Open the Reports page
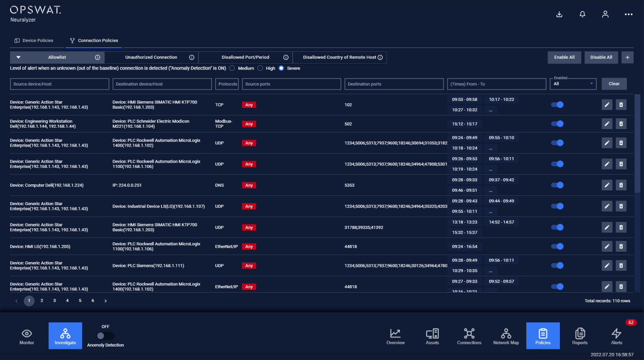644x360 pixels. click(580, 336)
